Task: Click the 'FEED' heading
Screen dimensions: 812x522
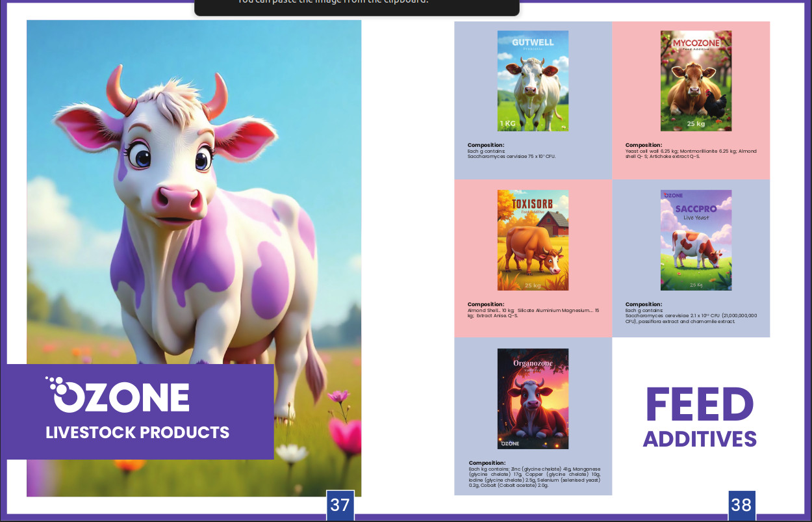Action: tap(700, 404)
